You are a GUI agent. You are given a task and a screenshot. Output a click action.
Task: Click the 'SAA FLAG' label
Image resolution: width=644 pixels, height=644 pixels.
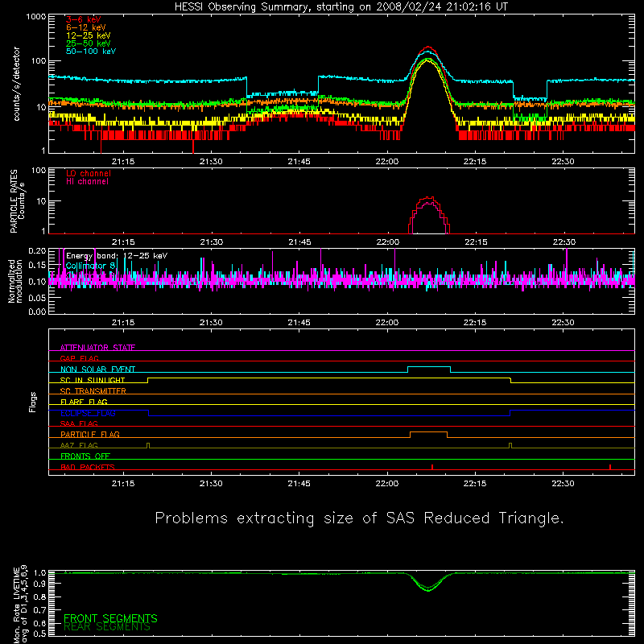tap(79, 423)
